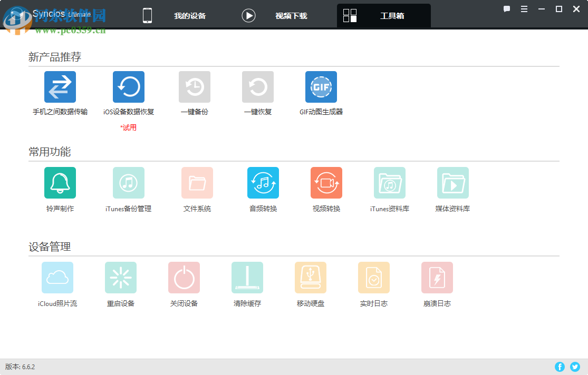Select 重启设备 to reboot the device

tap(120, 277)
